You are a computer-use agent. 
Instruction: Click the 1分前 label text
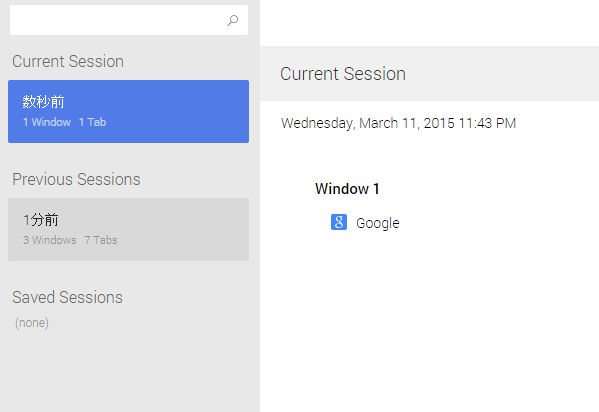click(40, 220)
